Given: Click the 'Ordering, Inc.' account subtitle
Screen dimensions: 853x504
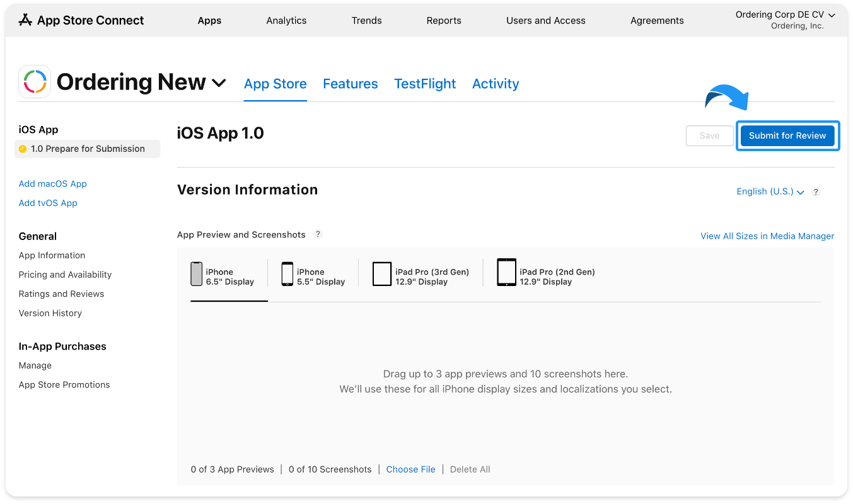Looking at the screenshot, I should [797, 26].
